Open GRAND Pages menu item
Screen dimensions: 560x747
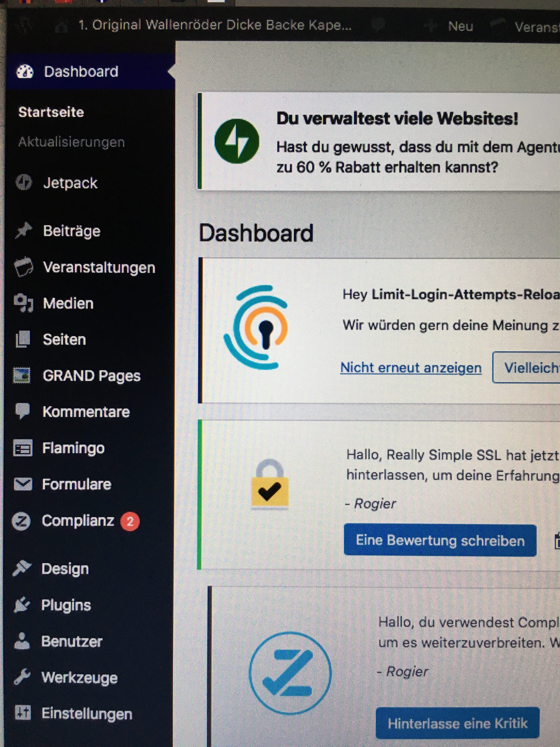coord(92,376)
